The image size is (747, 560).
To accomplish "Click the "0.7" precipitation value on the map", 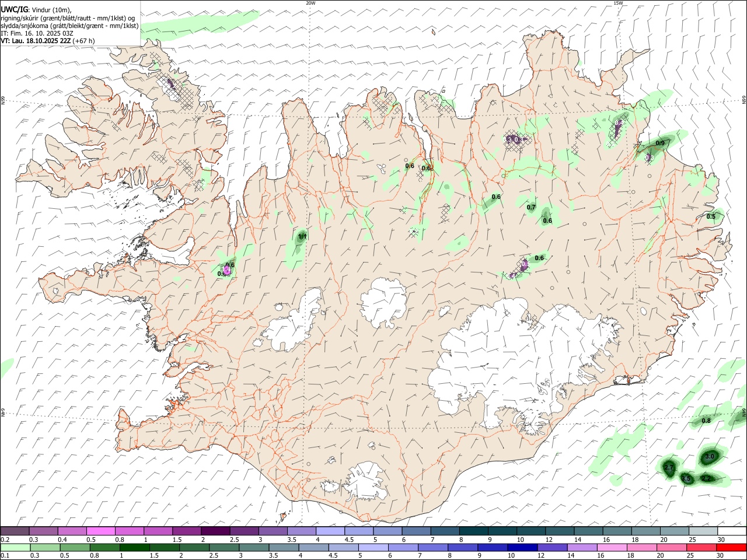I will tap(531, 207).
